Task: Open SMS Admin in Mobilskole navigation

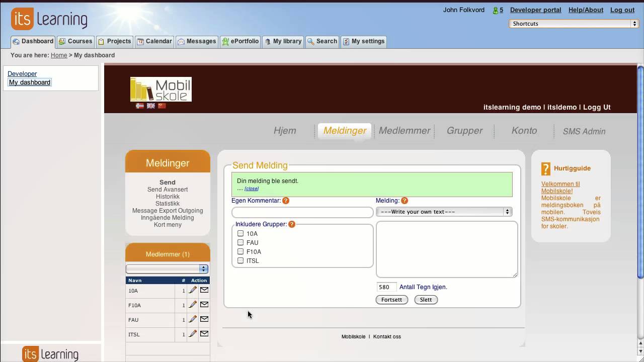Action: pos(584,131)
